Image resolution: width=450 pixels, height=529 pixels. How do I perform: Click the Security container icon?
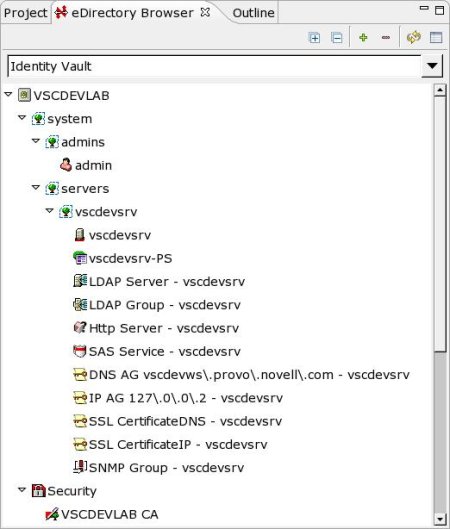pyautogui.click(x=38, y=491)
